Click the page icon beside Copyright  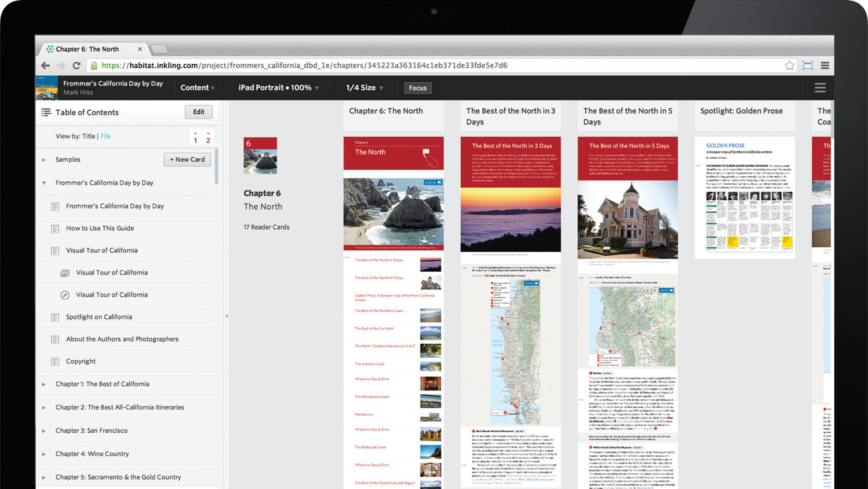tap(55, 362)
